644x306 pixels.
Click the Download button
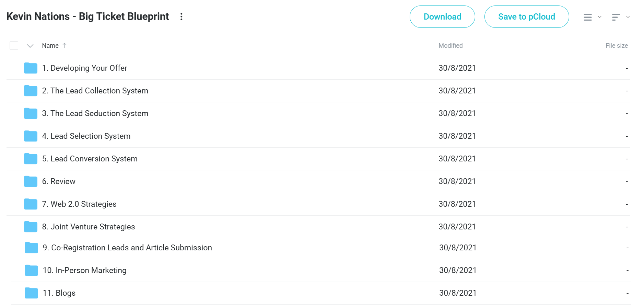tap(442, 16)
